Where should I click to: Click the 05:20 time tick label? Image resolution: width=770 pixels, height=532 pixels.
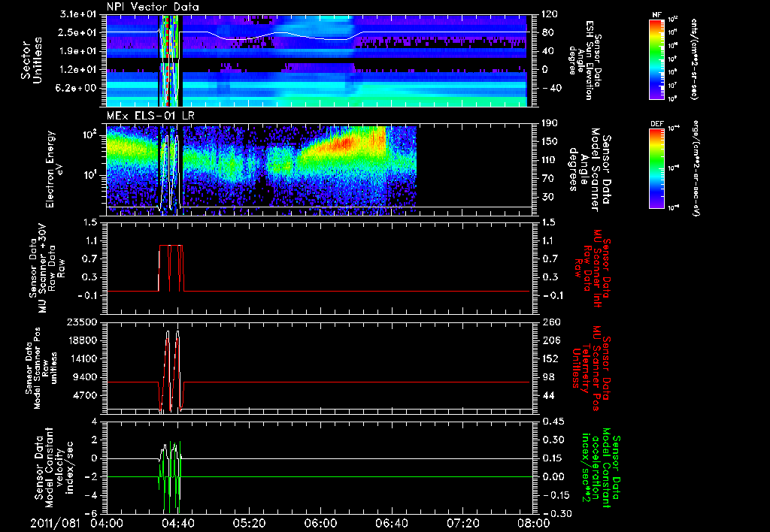[249, 523]
